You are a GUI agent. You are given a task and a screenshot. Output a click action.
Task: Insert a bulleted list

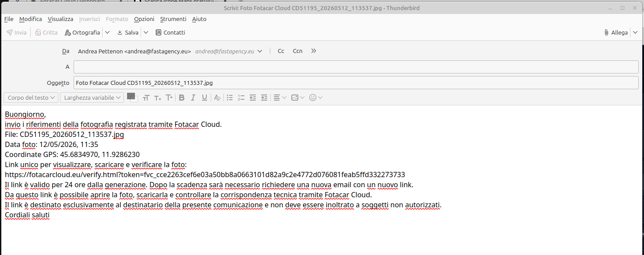(x=230, y=98)
